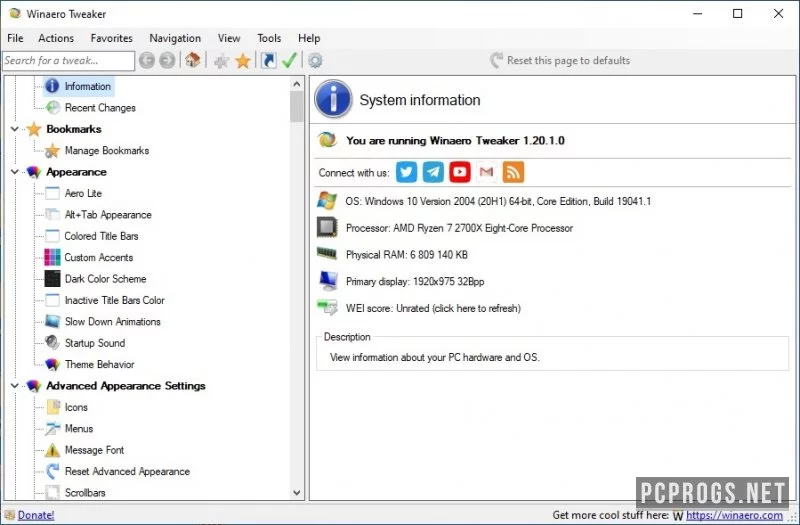Click the Reset Advanced Appearance arrow icon
800x525 pixels.
click(53, 471)
